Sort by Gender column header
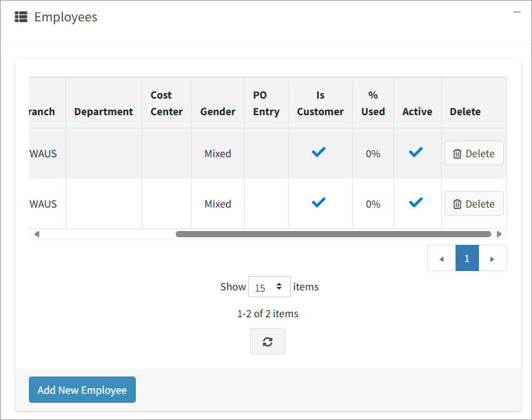 tap(218, 111)
